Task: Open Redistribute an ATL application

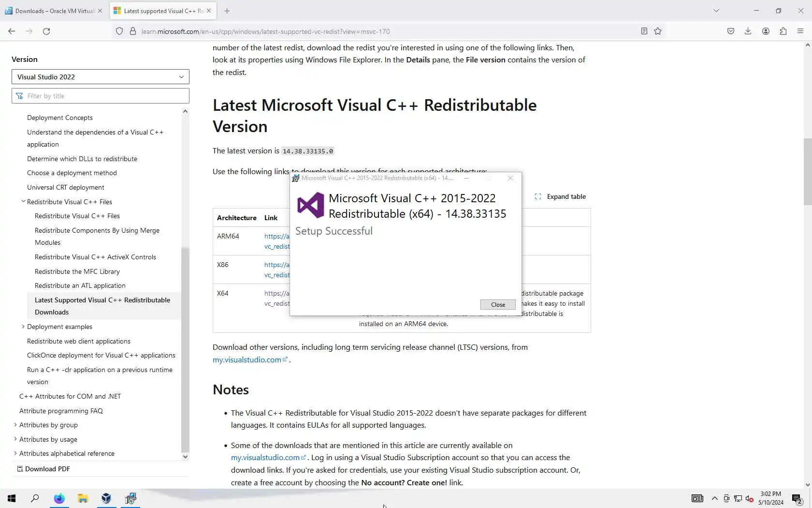Action: (x=80, y=285)
